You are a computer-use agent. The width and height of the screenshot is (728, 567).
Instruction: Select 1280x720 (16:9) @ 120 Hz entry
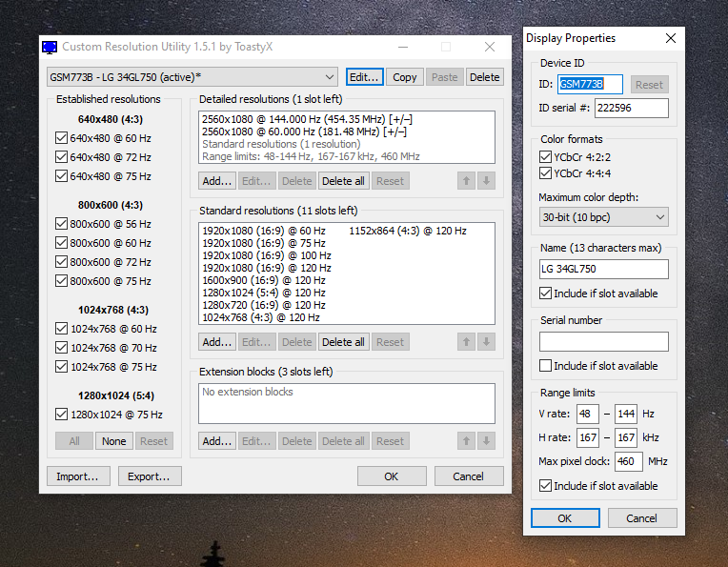pos(264,305)
